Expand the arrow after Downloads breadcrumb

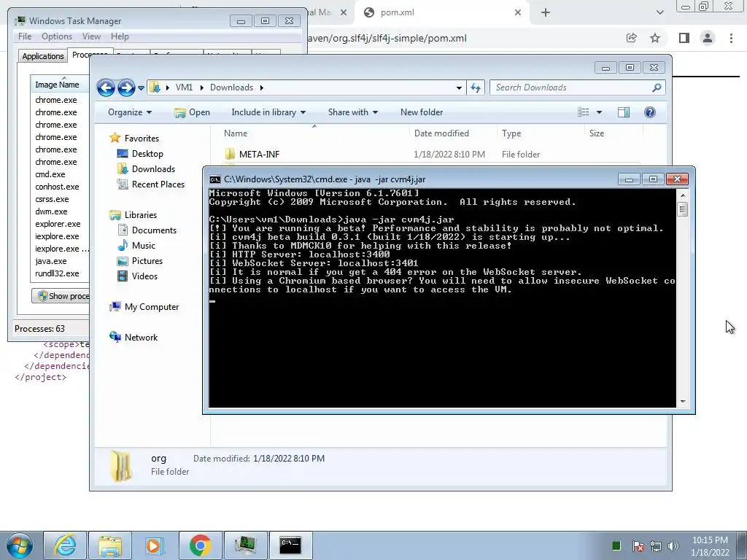pyautogui.click(x=262, y=87)
